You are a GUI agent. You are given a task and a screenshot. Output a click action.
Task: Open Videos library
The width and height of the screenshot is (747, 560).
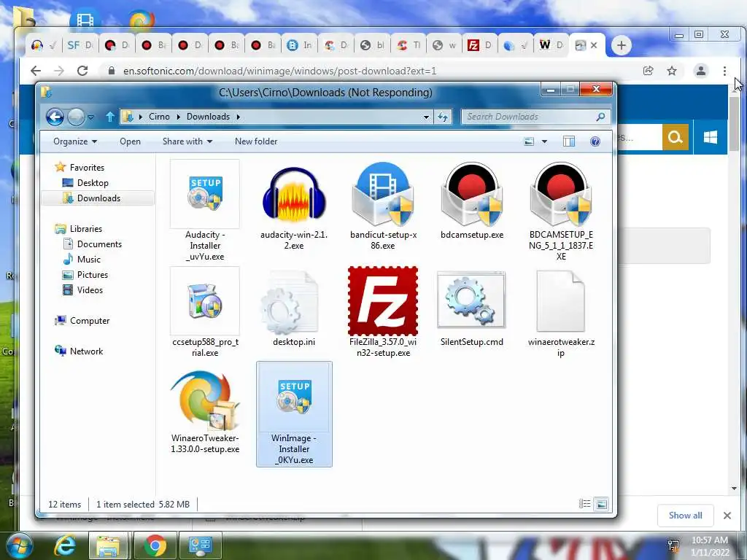click(x=90, y=290)
